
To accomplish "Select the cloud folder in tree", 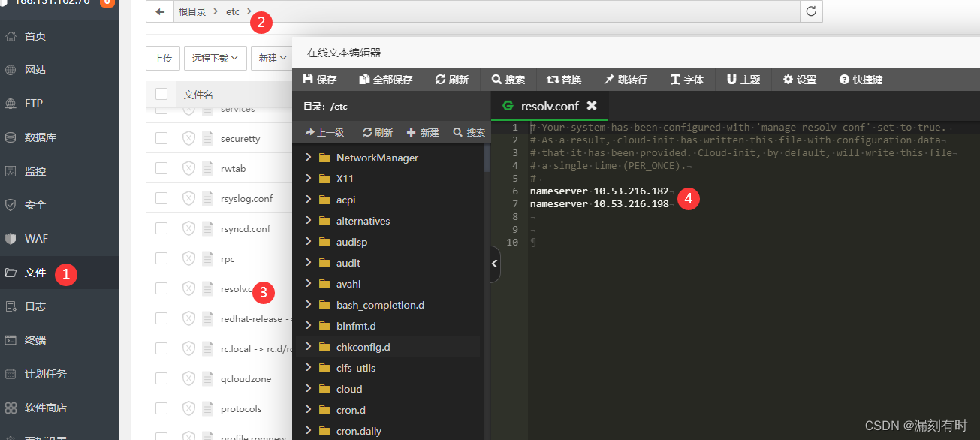I will coord(387,389).
